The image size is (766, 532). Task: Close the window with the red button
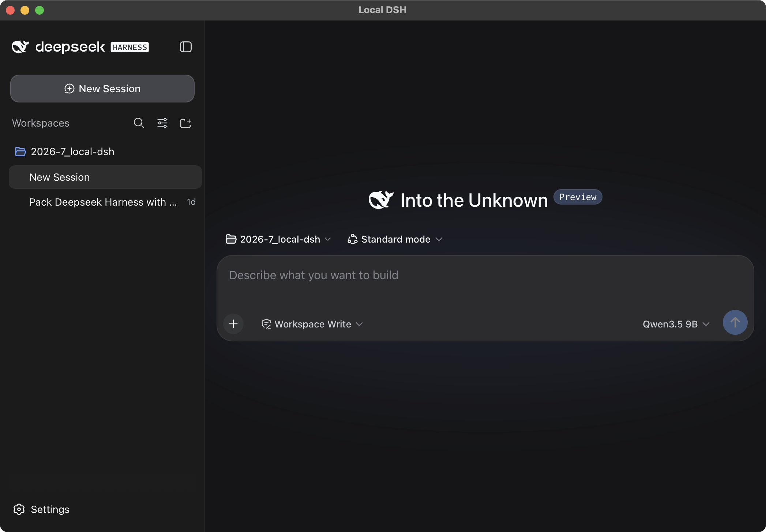[10, 10]
